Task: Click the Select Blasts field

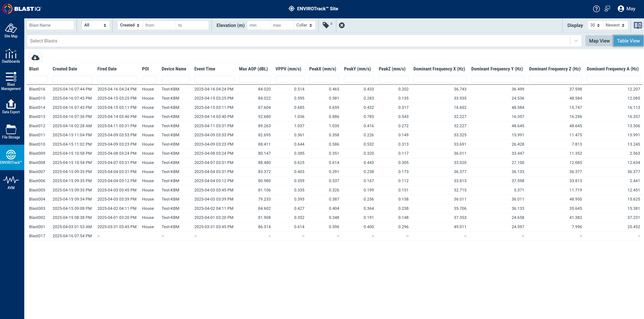Action: tap(304, 41)
